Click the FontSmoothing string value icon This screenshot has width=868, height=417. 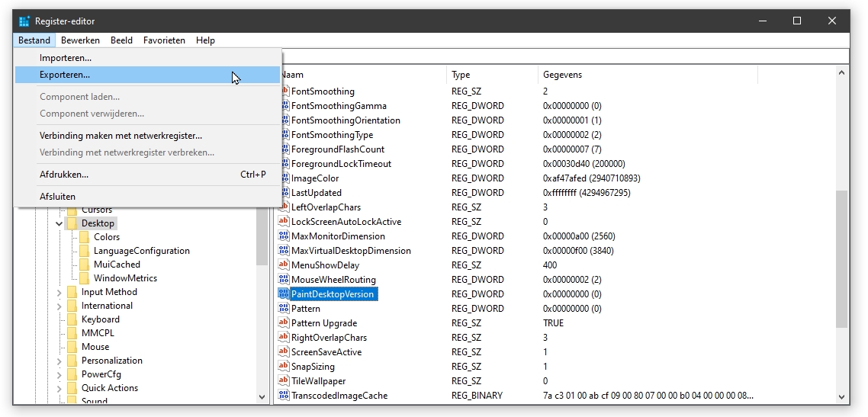[x=284, y=91]
